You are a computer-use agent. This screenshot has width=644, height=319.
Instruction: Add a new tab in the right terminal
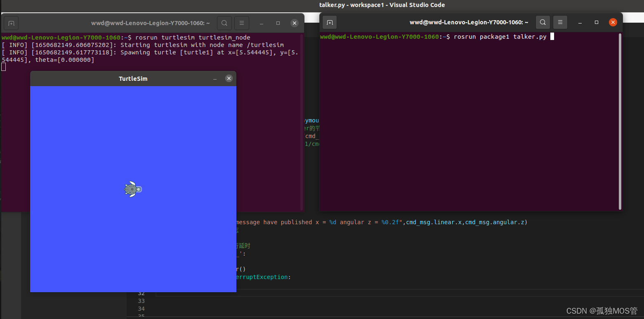click(x=330, y=22)
